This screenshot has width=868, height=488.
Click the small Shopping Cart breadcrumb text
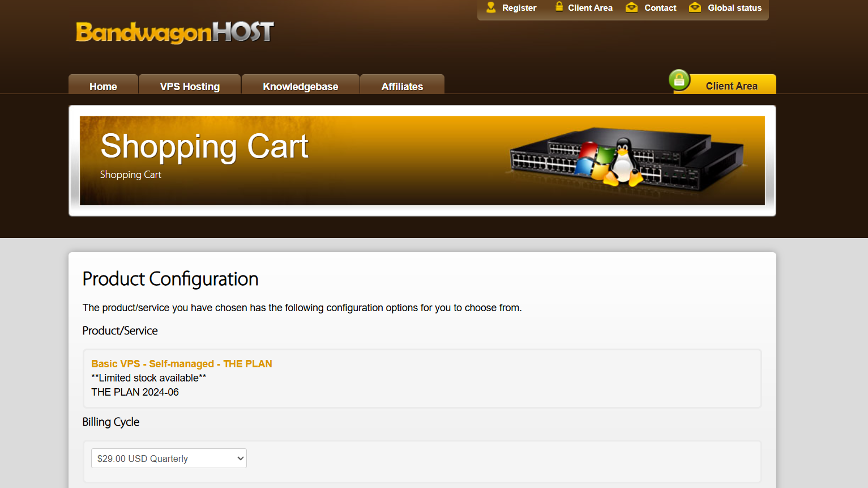[131, 175]
